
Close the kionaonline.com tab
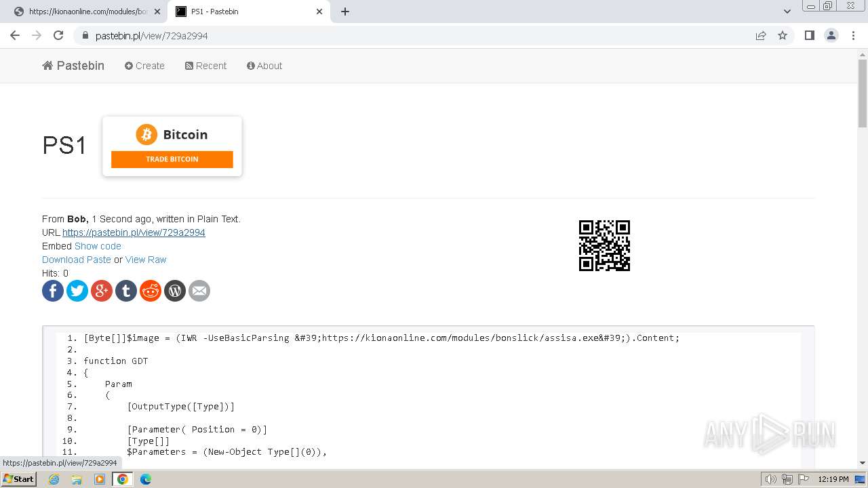click(157, 12)
